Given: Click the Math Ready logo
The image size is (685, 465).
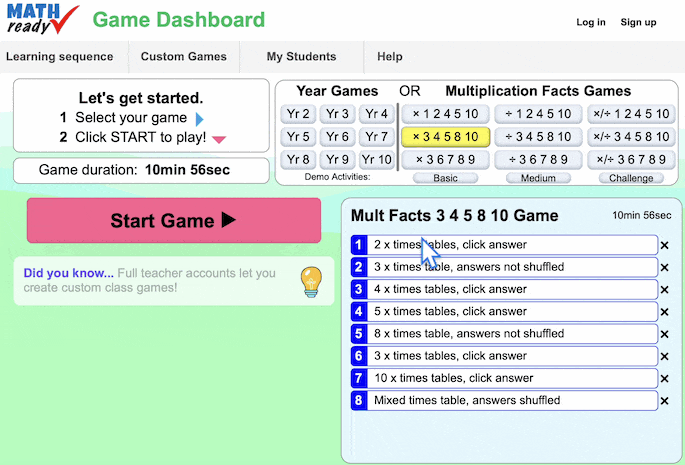Looking at the screenshot, I should pyautogui.click(x=42, y=19).
